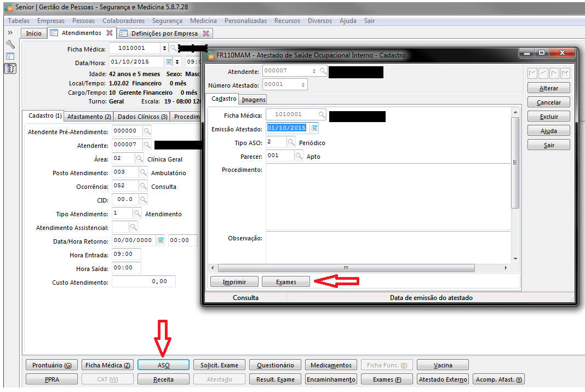Click the Alterar button
The image size is (585, 392).
click(548, 88)
